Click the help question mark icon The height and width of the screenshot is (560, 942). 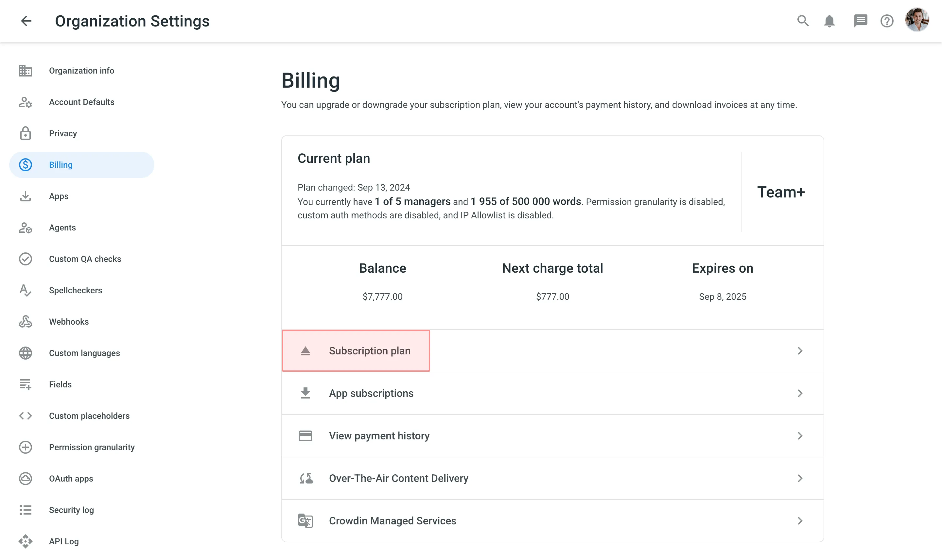point(886,21)
